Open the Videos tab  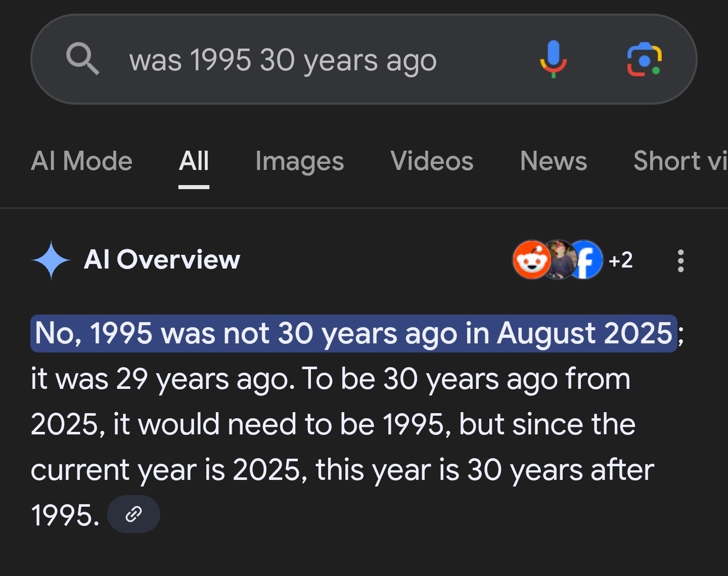pos(432,161)
